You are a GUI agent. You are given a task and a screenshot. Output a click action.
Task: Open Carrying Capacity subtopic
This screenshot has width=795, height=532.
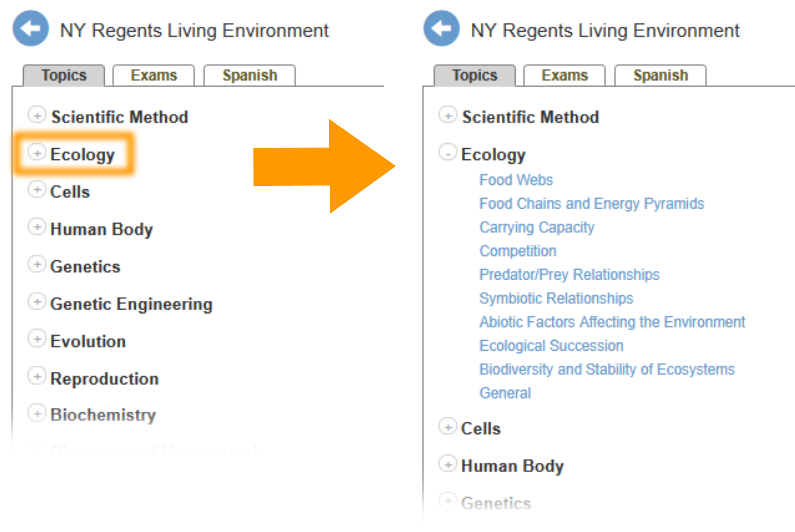(537, 227)
